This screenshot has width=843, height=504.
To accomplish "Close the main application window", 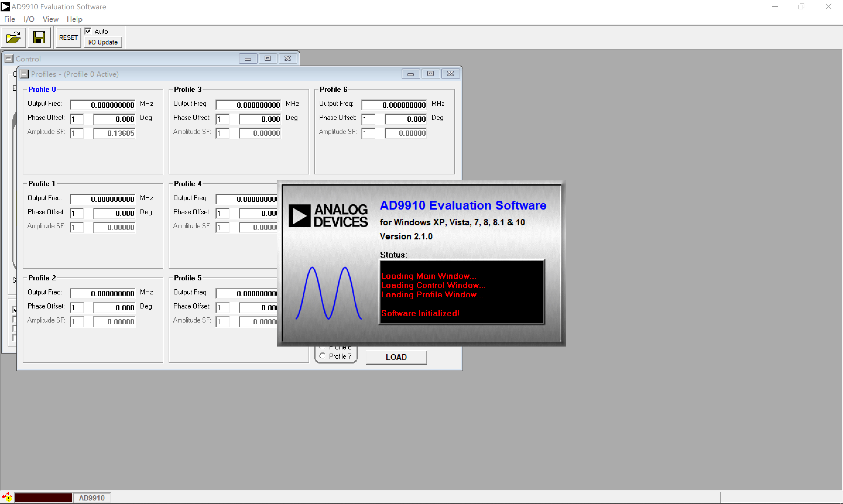I will click(829, 6).
